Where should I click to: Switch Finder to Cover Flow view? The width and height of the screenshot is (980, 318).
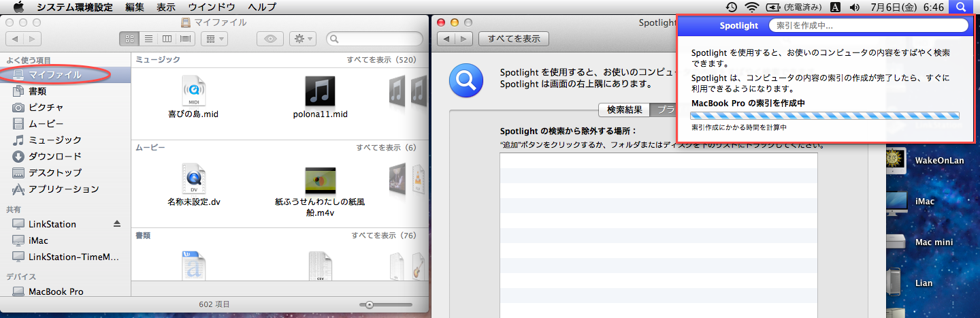186,39
